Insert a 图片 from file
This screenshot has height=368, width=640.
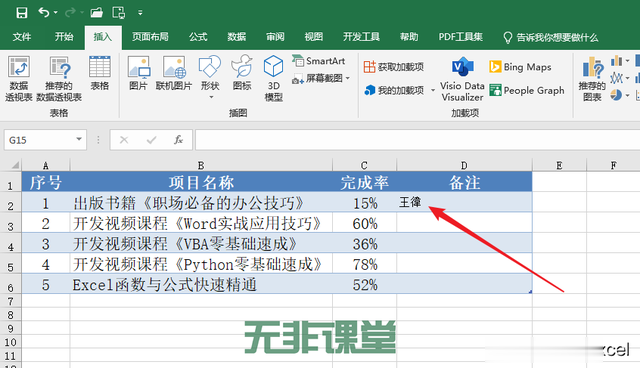pyautogui.click(x=138, y=73)
